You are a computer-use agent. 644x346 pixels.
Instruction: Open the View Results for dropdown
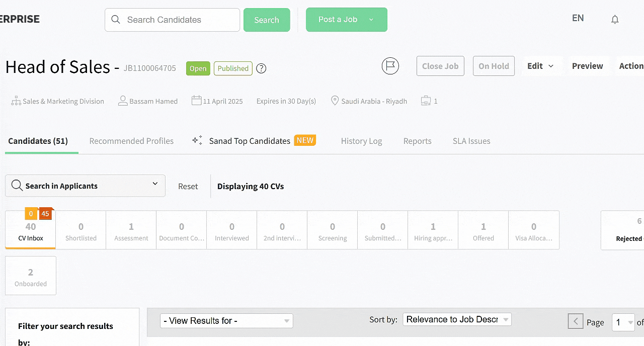click(226, 321)
